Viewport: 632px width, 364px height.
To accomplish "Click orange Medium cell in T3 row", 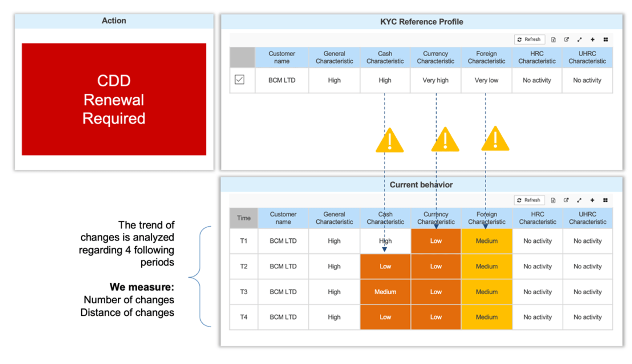I will (x=385, y=292).
